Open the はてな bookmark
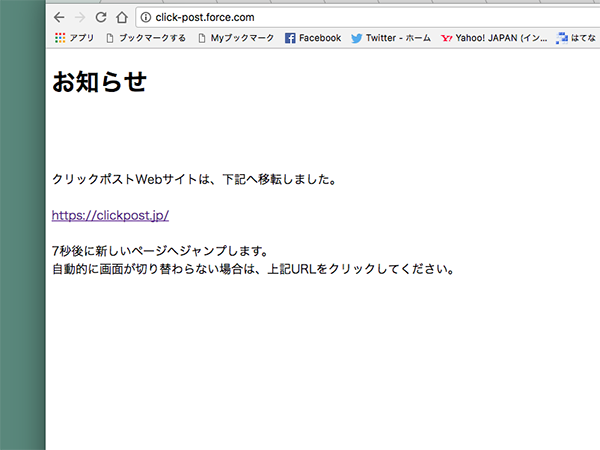600x450 pixels. coord(577,38)
